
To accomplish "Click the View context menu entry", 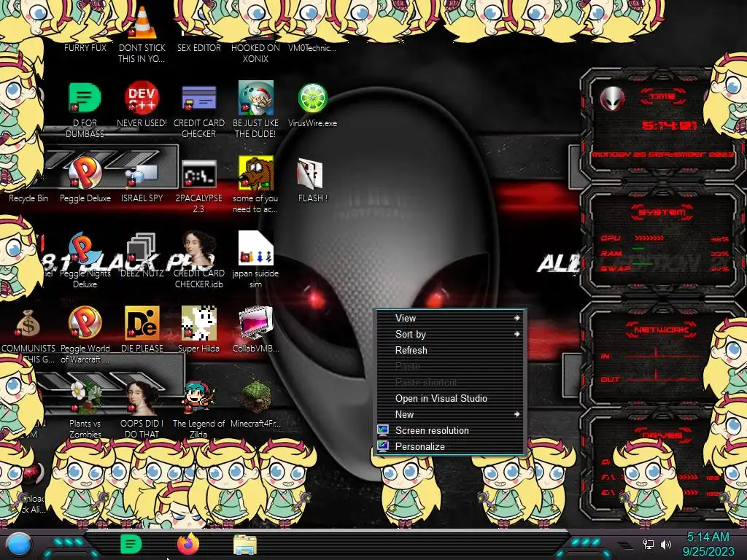I will point(450,318).
